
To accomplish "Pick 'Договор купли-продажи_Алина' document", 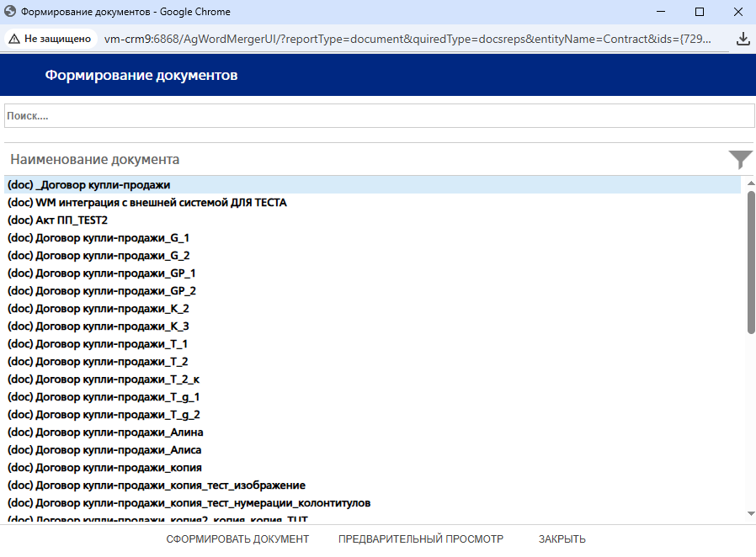I will click(105, 432).
